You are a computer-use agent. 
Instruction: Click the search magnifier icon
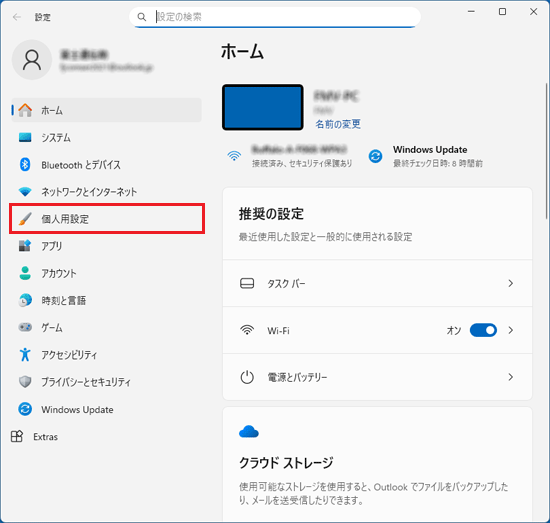pos(141,17)
